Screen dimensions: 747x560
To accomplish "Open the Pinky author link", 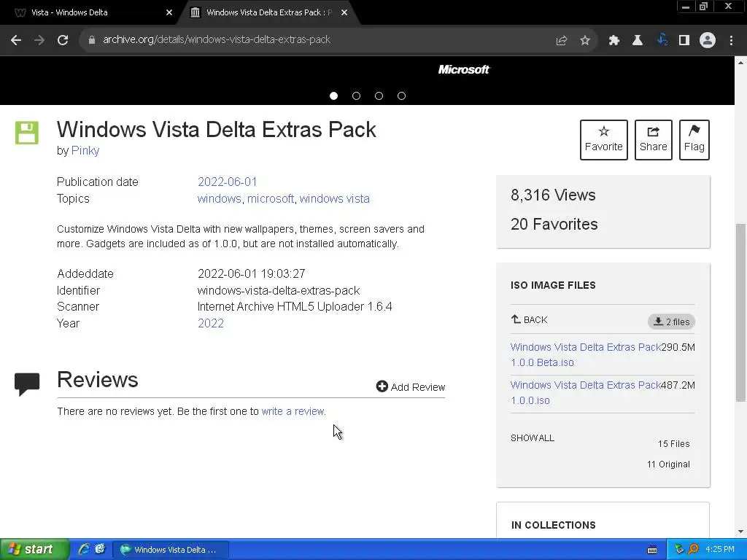I will [85, 150].
